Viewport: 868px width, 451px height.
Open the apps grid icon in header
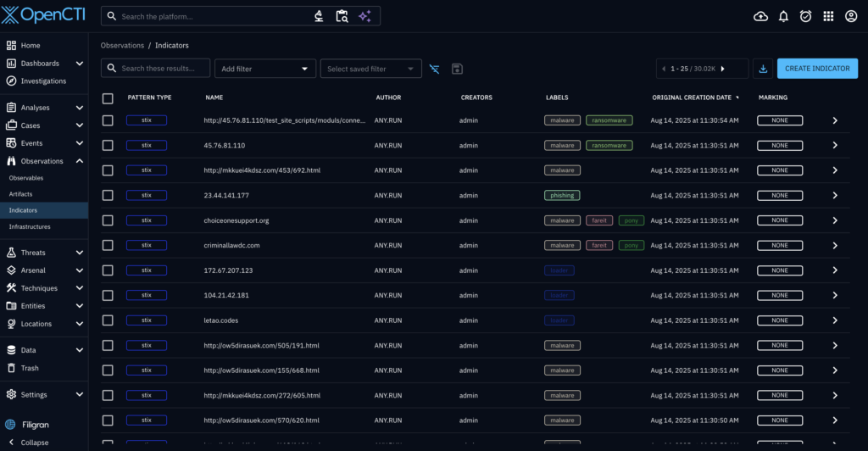(828, 16)
